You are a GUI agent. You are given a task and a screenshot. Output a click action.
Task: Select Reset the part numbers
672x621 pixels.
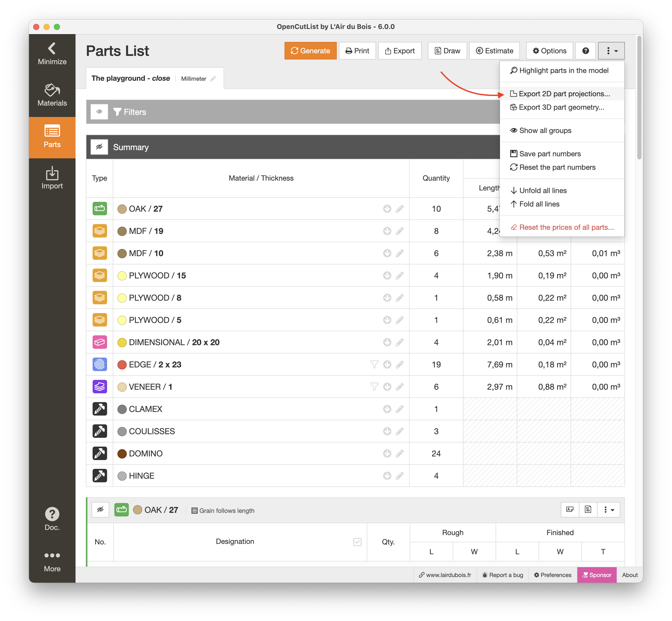pos(562,167)
